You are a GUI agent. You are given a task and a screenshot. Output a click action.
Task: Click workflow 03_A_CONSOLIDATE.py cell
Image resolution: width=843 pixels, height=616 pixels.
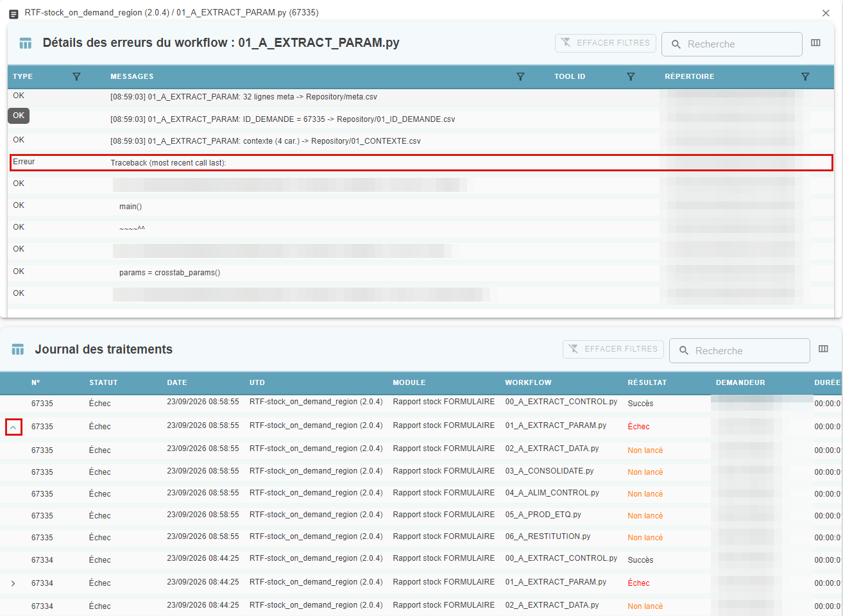[549, 471]
